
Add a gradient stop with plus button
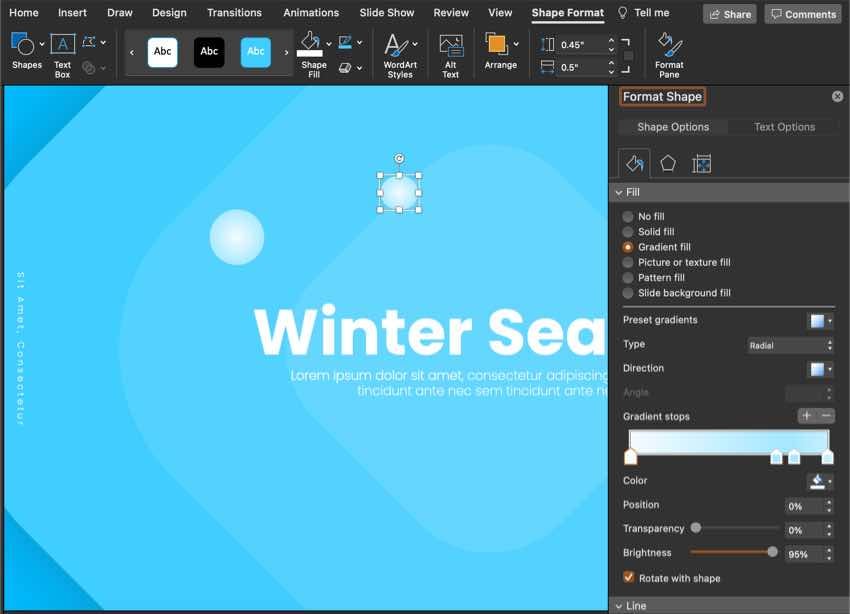(806, 416)
